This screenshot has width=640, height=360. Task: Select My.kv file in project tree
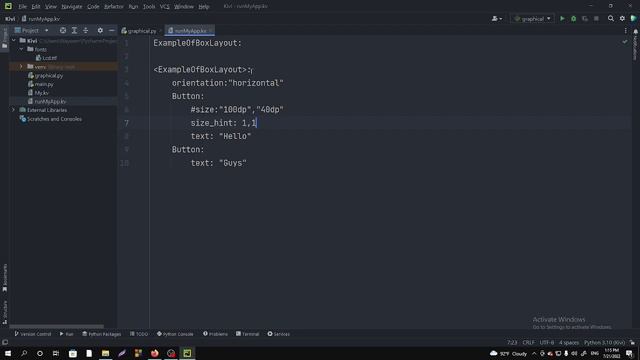pyautogui.click(x=41, y=93)
